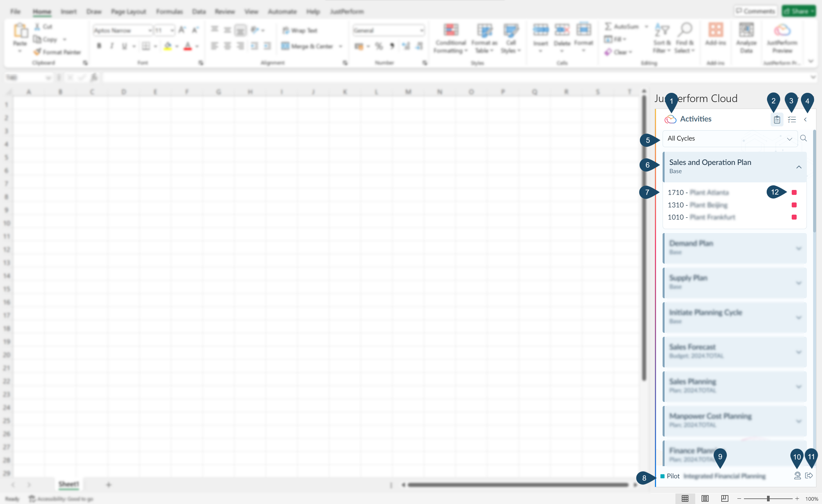822x504 pixels.
Task: Click the search icon next to All Cycles
Action: tap(803, 138)
